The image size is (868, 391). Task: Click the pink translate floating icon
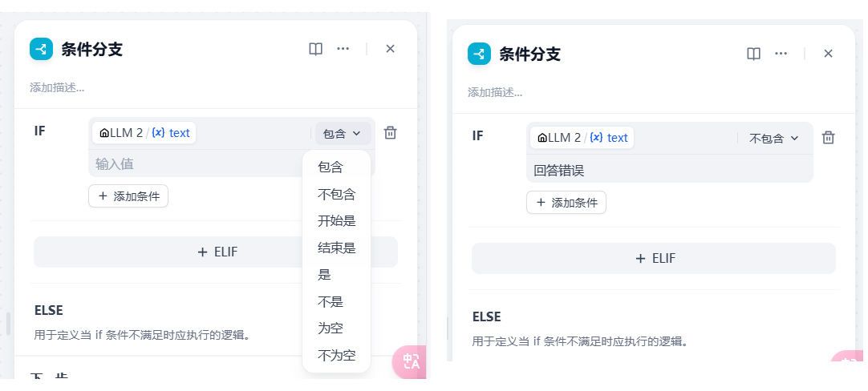pos(411,361)
